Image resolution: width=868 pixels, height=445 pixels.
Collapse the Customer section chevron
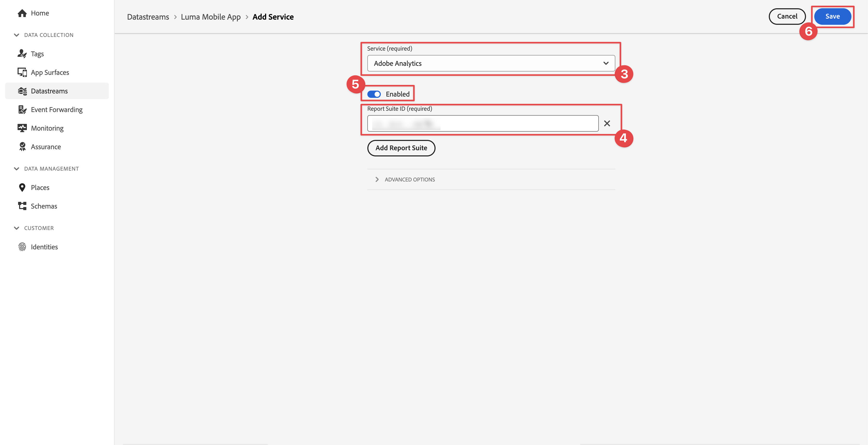tap(17, 228)
